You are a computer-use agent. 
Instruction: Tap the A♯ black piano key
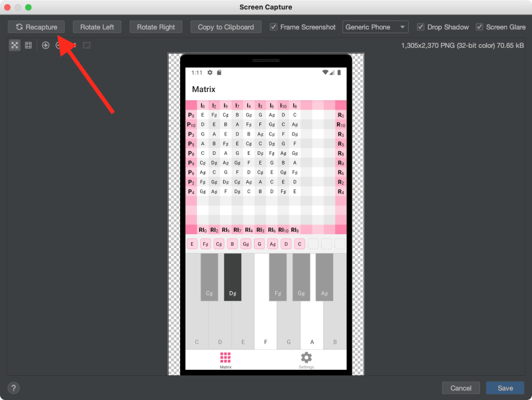325,277
